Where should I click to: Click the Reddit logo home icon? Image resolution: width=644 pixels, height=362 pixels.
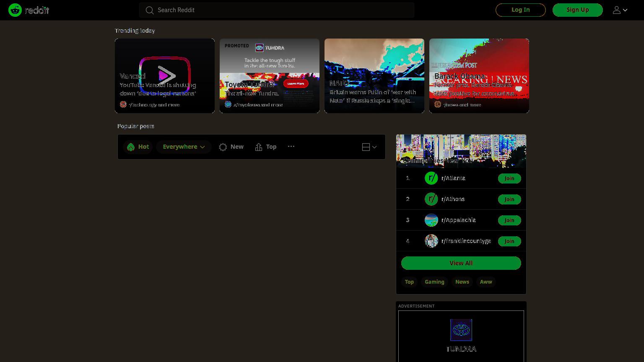pyautogui.click(x=15, y=10)
